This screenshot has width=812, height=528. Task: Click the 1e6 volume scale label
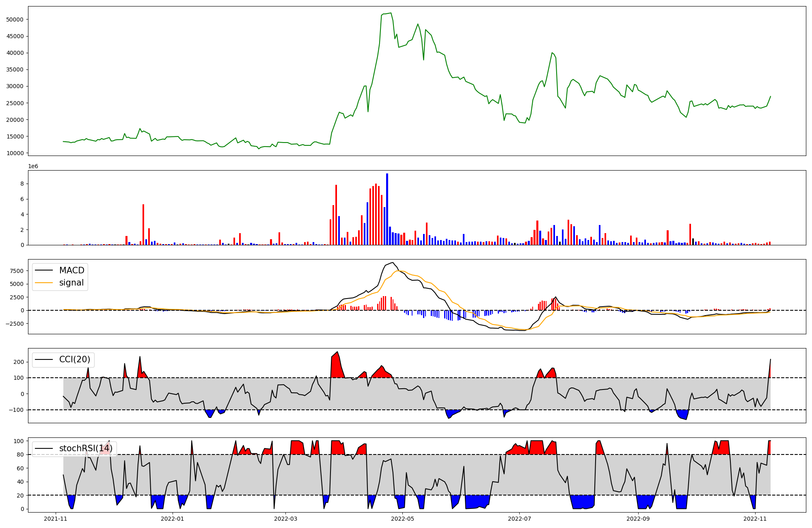coord(33,167)
